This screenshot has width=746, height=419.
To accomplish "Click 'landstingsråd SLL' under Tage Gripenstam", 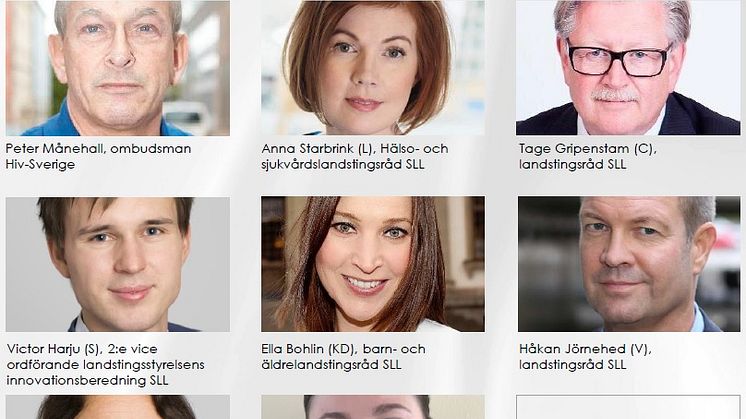I will pyautogui.click(x=572, y=165).
